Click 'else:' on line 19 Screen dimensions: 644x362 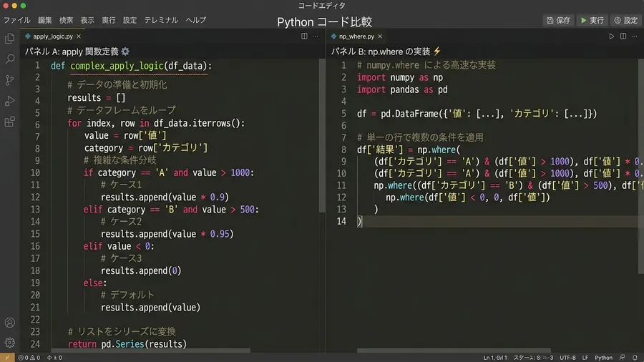pos(95,283)
